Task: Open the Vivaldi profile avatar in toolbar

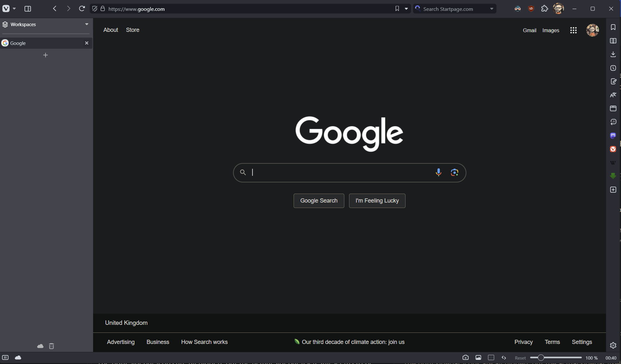Action: 558,9
